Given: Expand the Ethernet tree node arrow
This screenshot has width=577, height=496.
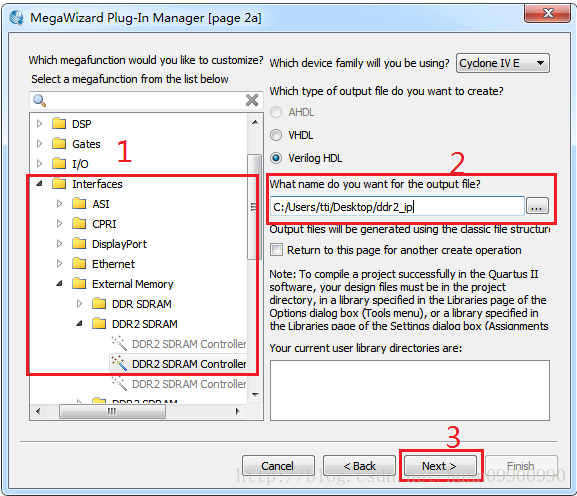Looking at the screenshot, I should (x=59, y=263).
